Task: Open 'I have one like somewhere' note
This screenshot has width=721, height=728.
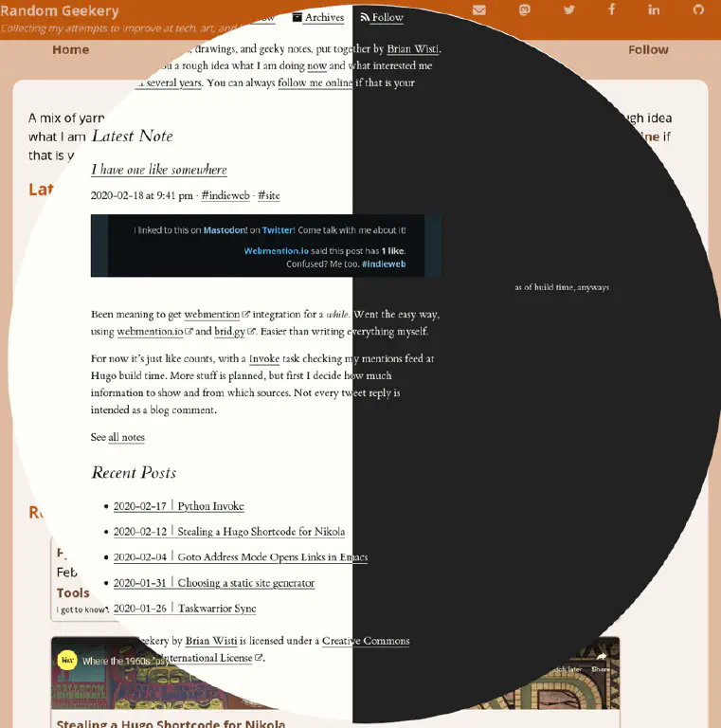Action: (x=158, y=170)
